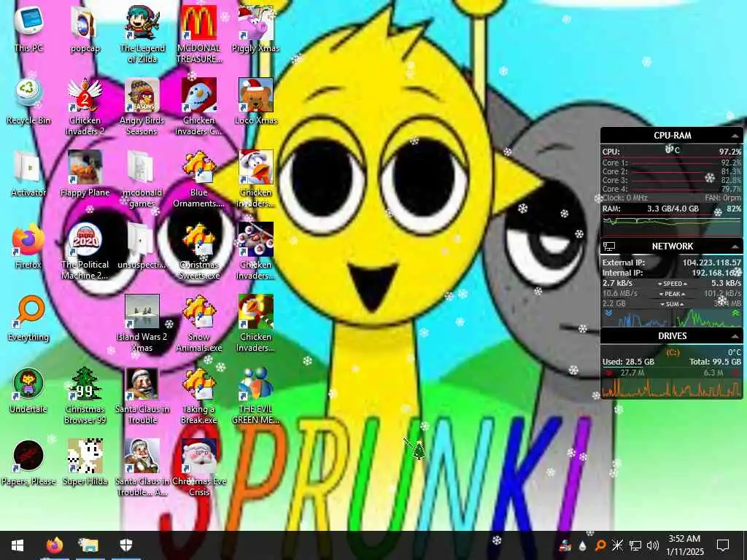Select THE EVIL GREEN ME... shortcut
This screenshot has height=560, width=747.
(256, 397)
